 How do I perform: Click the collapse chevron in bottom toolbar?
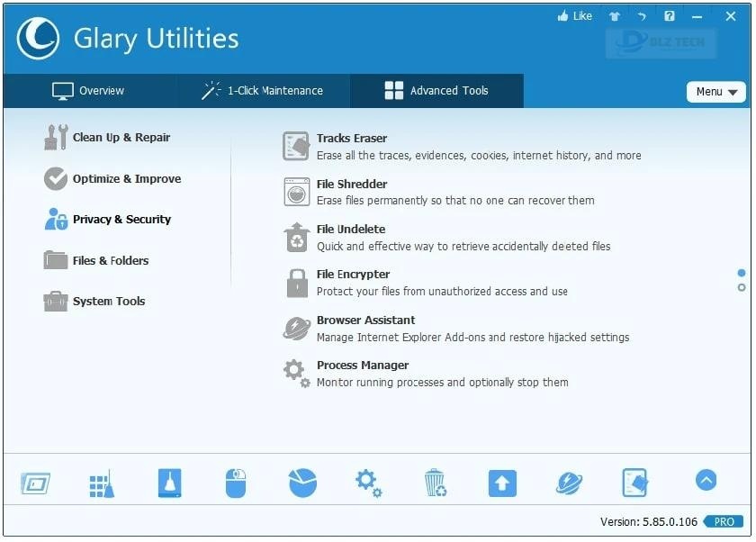click(x=706, y=482)
